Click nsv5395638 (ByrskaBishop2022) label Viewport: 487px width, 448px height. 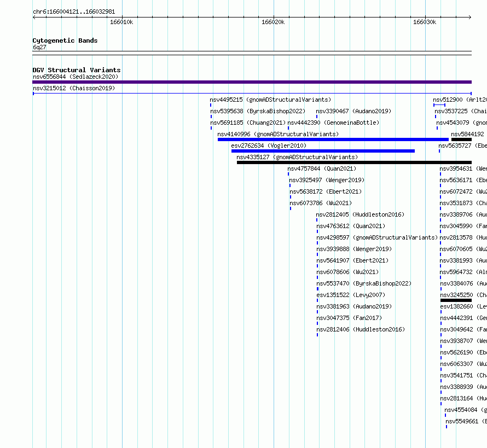pyautogui.click(x=258, y=111)
